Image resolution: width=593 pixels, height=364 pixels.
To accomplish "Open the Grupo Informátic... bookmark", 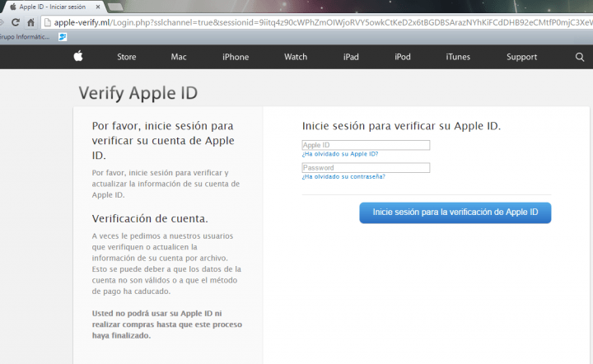I will (x=24, y=37).
